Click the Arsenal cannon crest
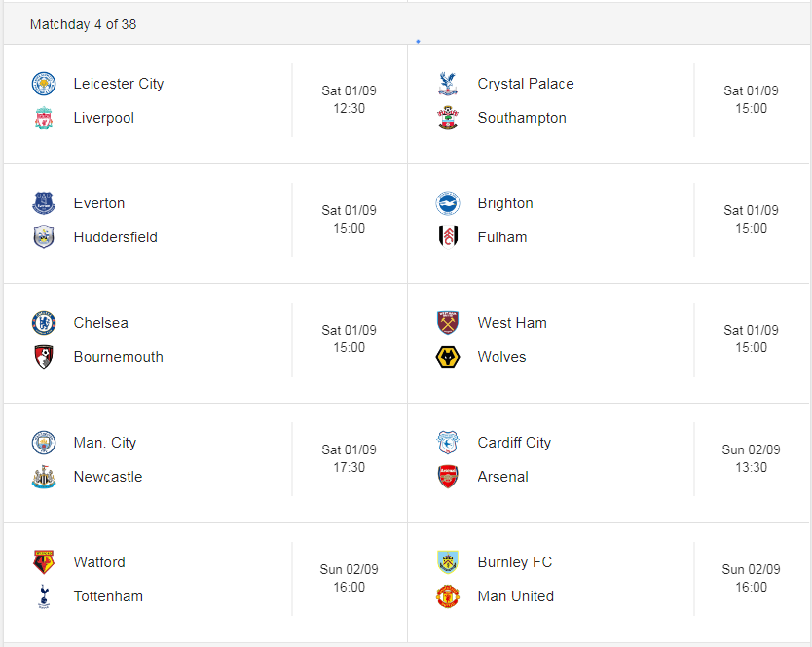Viewport: 812px width, 647px height. tap(448, 477)
